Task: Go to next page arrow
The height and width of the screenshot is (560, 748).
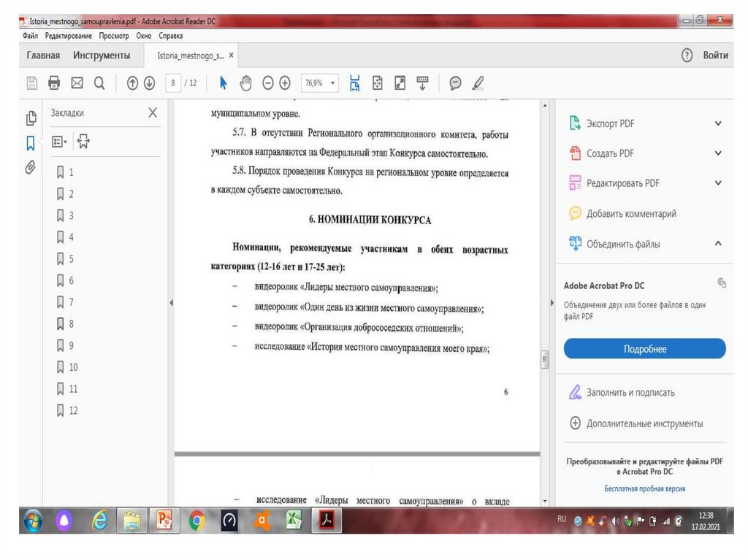Action: point(149,83)
